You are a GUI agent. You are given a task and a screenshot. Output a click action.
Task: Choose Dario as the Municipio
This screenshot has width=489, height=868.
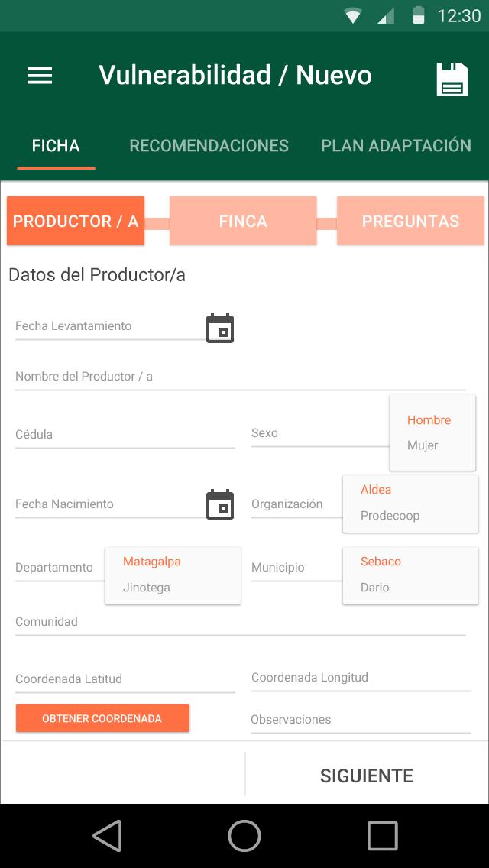point(375,588)
